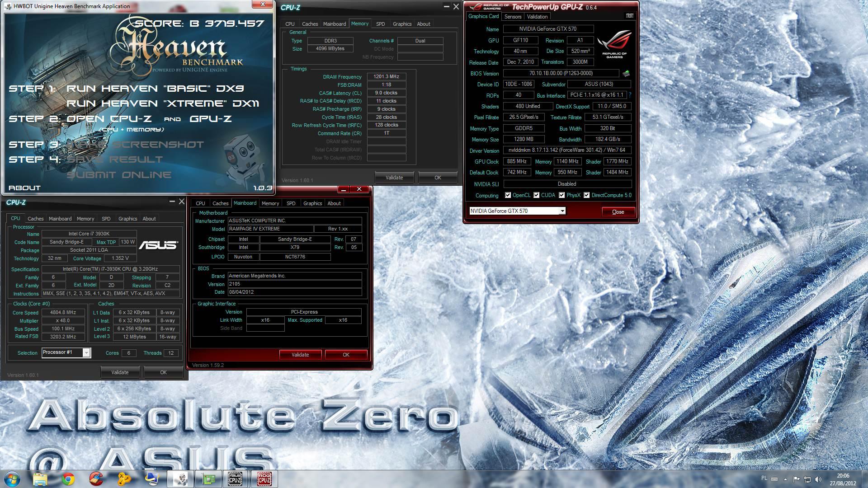The image size is (868, 488).
Task: Open SPD tab in CPU-Z Memory window
Action: tap(381, 24)
